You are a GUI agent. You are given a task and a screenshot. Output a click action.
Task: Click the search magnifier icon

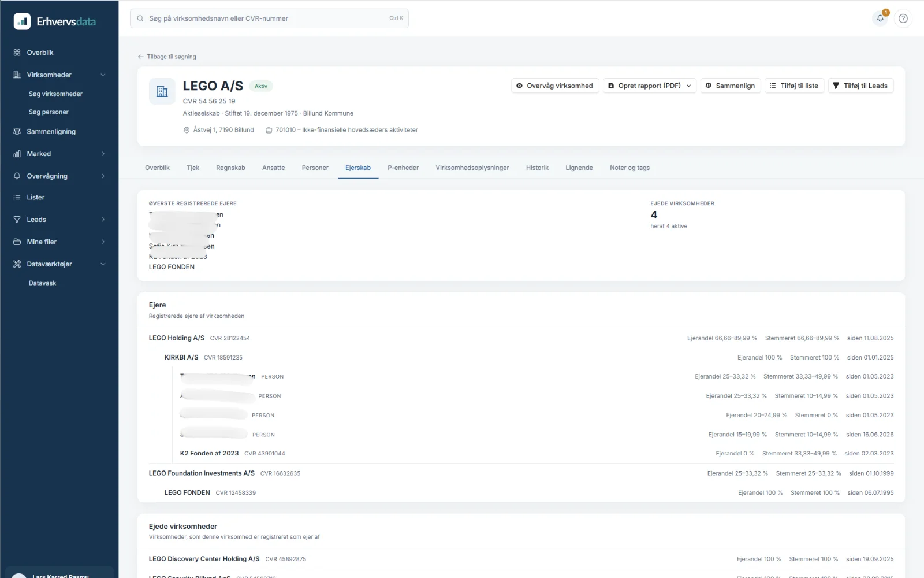click(x=140, y=18)
